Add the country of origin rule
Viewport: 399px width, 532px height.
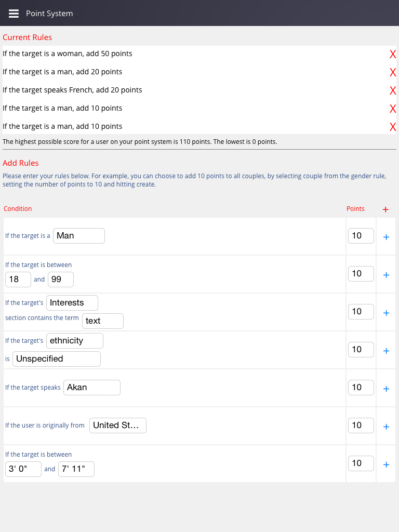[x=386, y=427]
